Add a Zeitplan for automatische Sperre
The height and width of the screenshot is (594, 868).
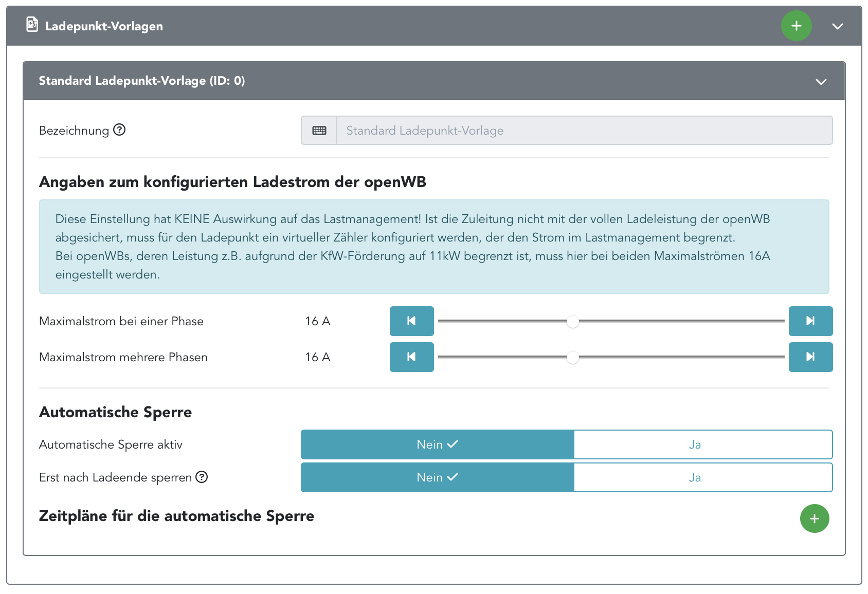pyautogui.click(x=814, y=518)
